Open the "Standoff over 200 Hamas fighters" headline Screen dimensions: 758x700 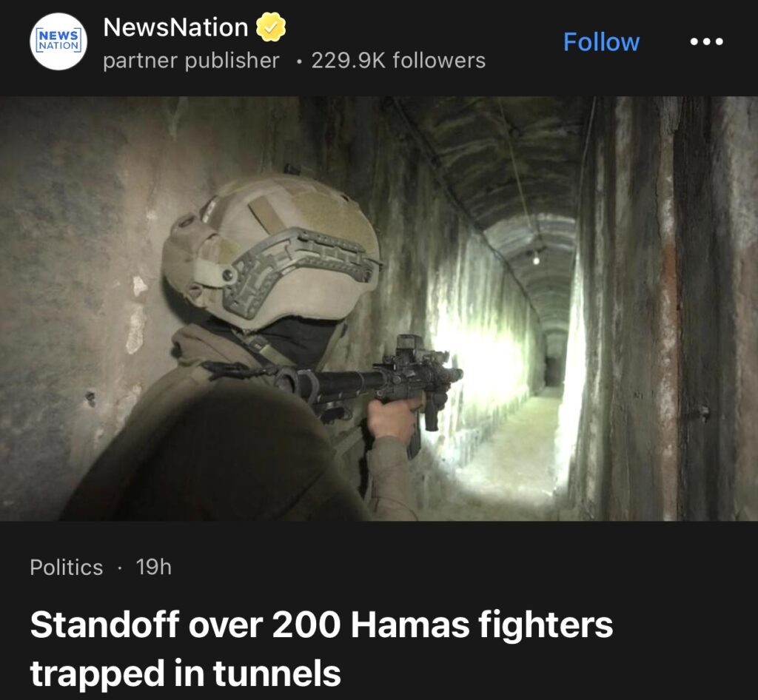[321, 625]
